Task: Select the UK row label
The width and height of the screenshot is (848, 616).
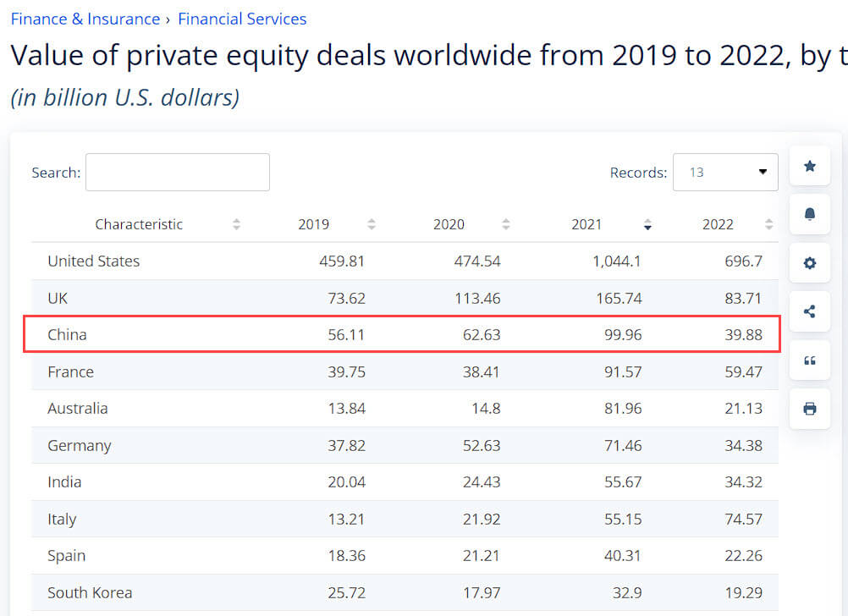Action: tap(58, 299)
